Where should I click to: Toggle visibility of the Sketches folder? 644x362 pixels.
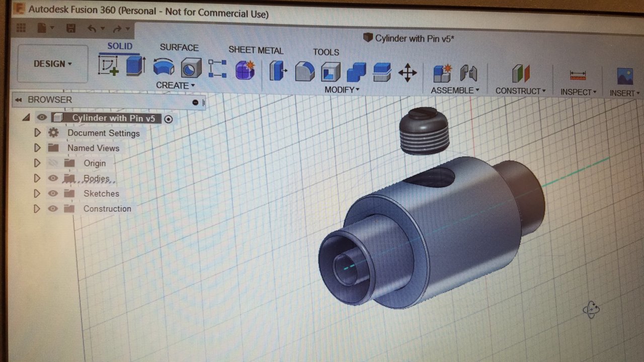(53, 193)
